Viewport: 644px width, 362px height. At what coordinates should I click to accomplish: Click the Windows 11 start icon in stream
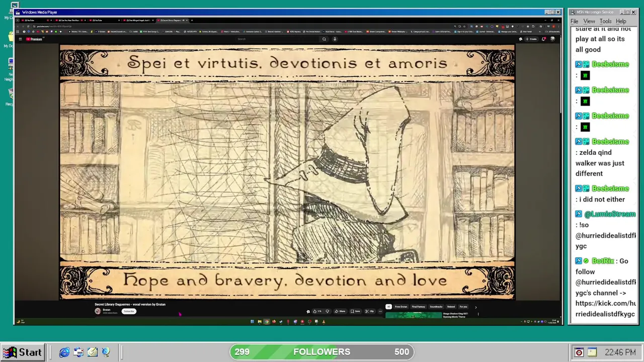(x=252, y=322)
